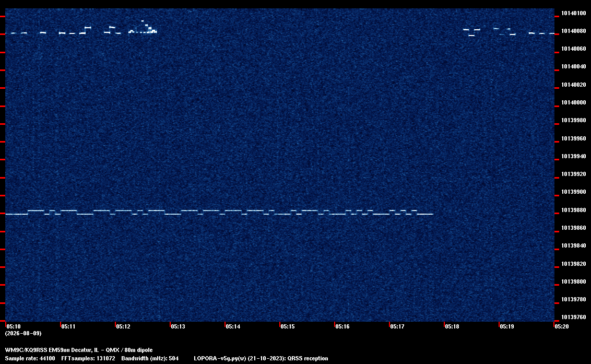Click the 10140040 frequency label
Image resolution: width=591 pixels, height=364 pixels.
click(x=573, y=66)
